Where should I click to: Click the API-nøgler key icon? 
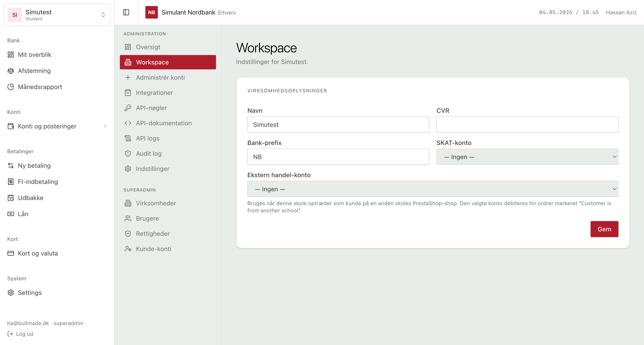pyautogui.click(x=128, y=108)
